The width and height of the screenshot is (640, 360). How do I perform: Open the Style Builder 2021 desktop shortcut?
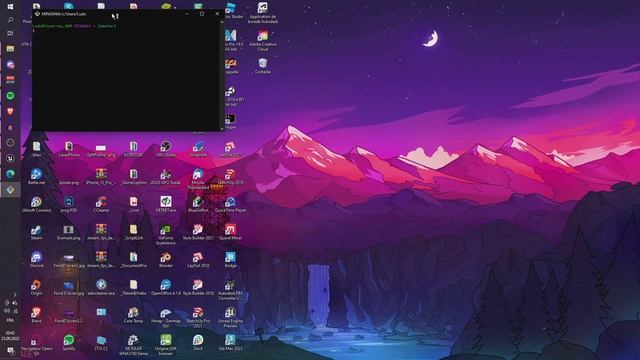click(198, 232)
